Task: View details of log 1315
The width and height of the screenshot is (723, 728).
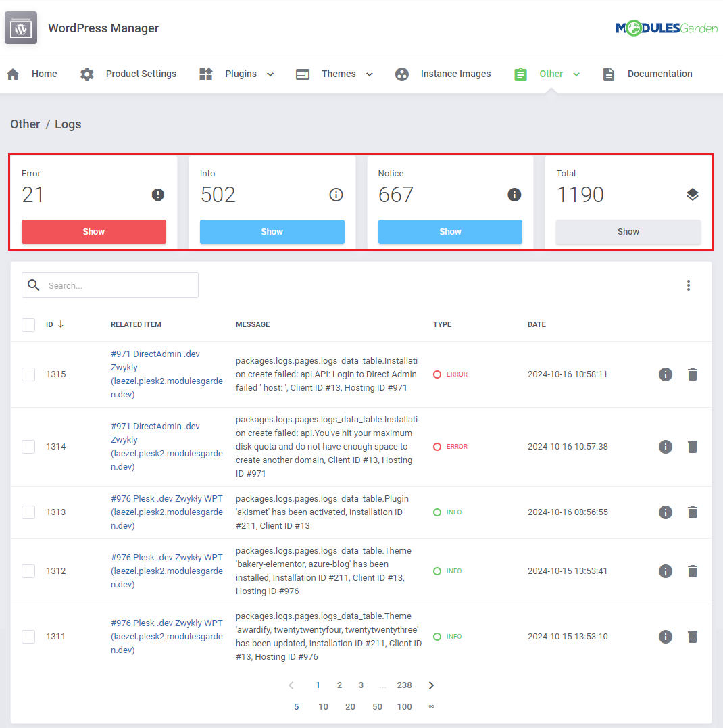Action: pos(666,374)
